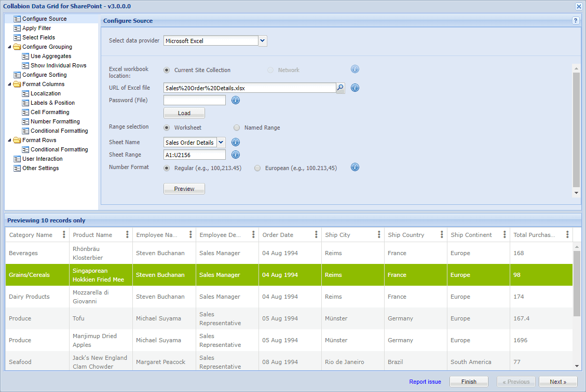Collapse the Configure Grouping tree node
The image size is (586, 392).
(x=10, y=47)
